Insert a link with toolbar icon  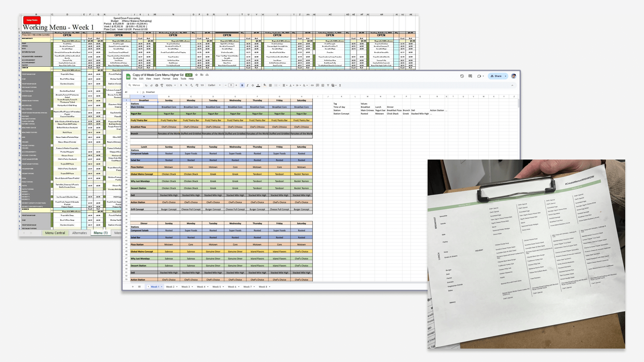tap(312, 85)
